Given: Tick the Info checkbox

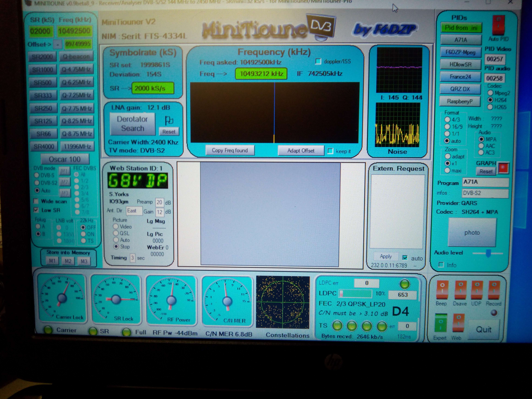Looking at the screenshot, I should coord(441,265).
